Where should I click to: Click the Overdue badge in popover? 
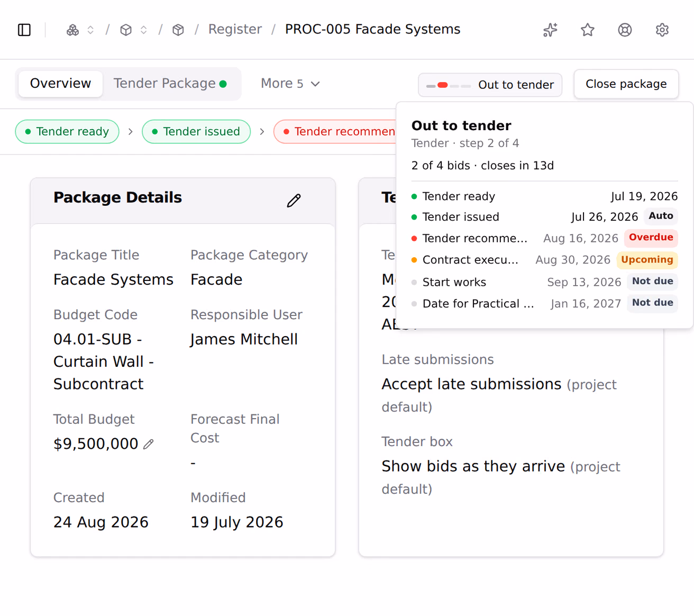(651, 238)
